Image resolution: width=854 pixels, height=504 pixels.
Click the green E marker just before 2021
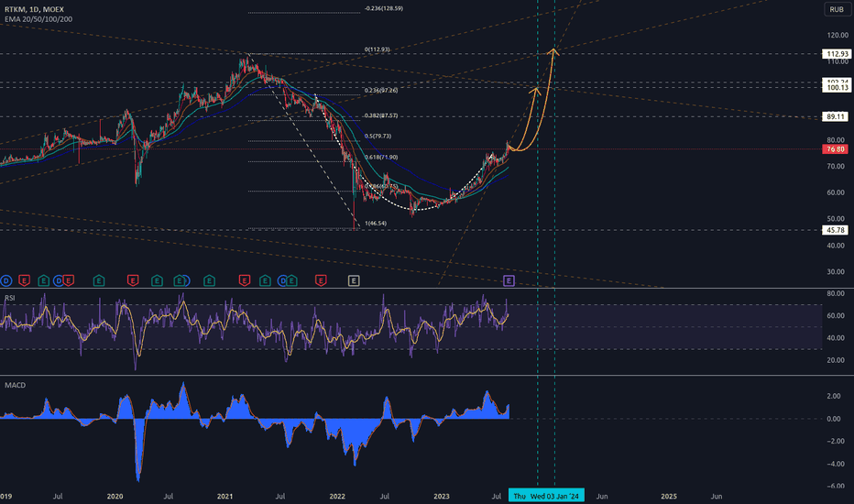[209, 281]
